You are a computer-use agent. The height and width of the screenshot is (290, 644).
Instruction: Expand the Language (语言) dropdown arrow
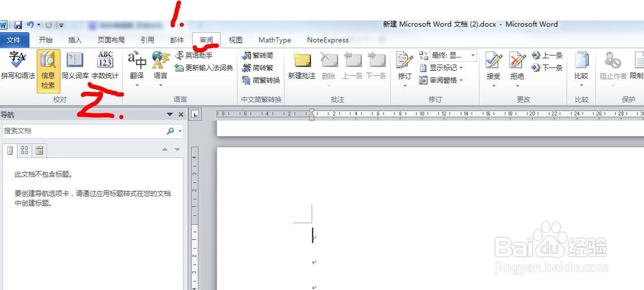point(160,85)
